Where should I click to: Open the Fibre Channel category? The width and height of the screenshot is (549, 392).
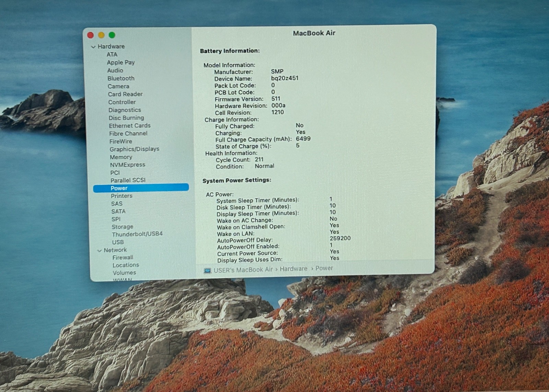pyautogui.click(x=128, y=134)
